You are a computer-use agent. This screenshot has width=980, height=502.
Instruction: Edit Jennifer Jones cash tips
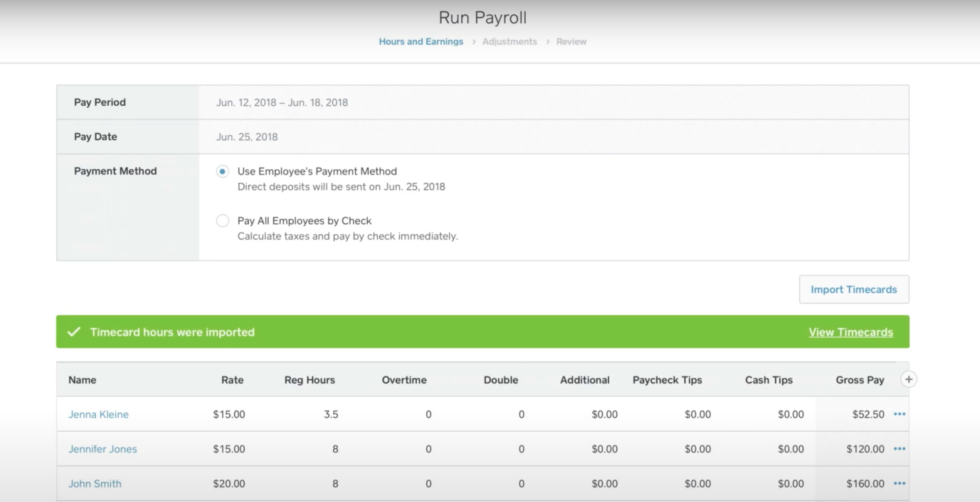click(791, 449)
